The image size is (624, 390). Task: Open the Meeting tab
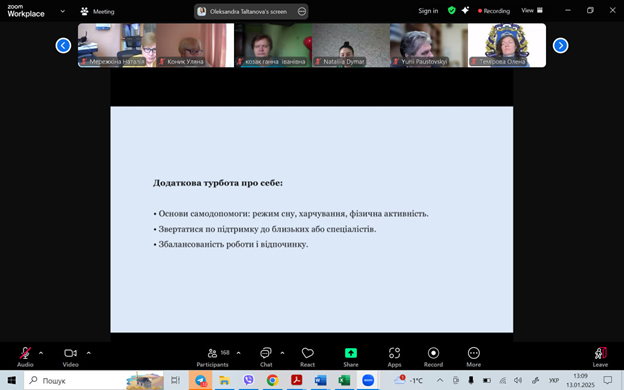coord(98,12)
